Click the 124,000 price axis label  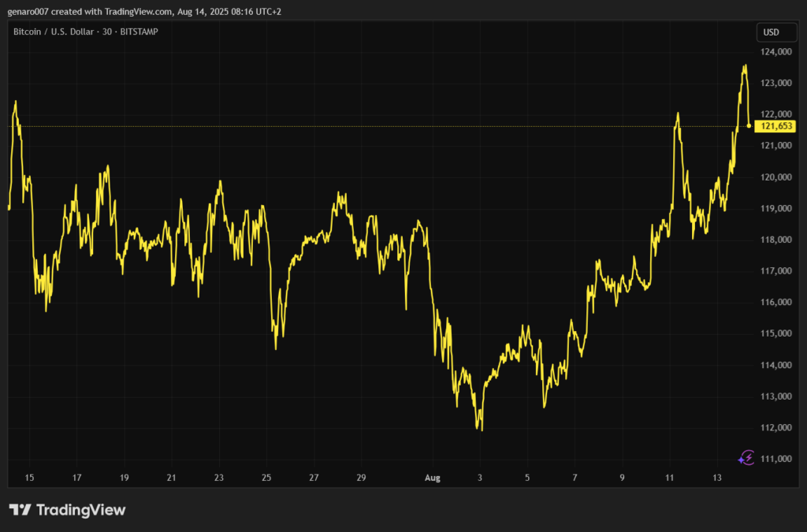pyautogui.click(x=776, y=52)
